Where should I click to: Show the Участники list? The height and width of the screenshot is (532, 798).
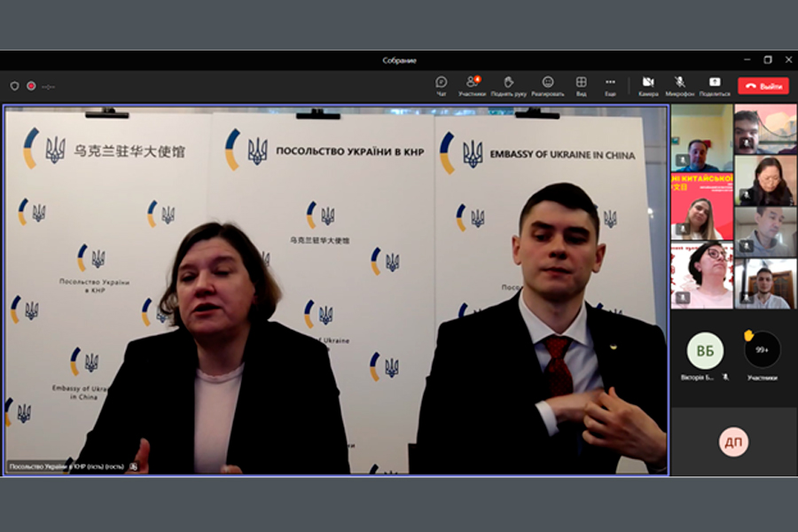(x=472, y=86)
